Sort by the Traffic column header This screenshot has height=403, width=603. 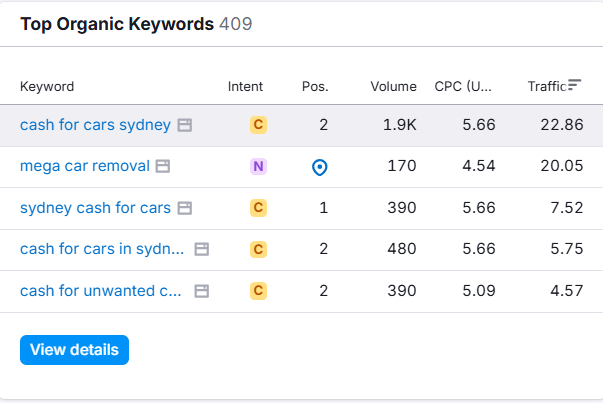pyautogui.click(x=546, y=86)
